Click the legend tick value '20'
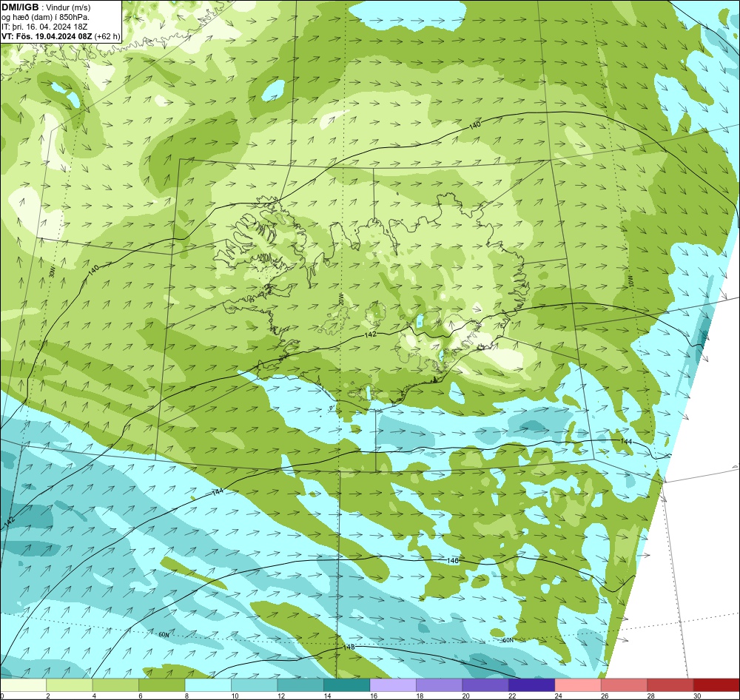The image size is (740, 700). [x=465, y=696]
